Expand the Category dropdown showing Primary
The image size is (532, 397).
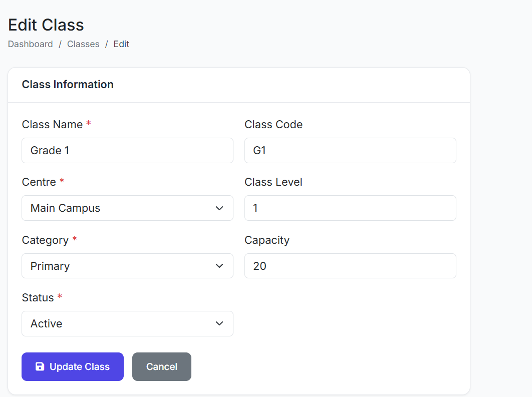pos(127,266)
